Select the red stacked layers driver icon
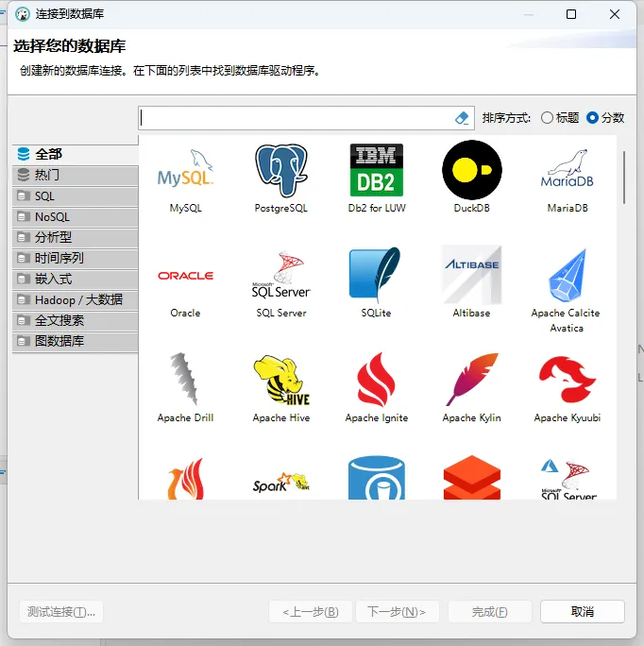 [x=472, y=478]
